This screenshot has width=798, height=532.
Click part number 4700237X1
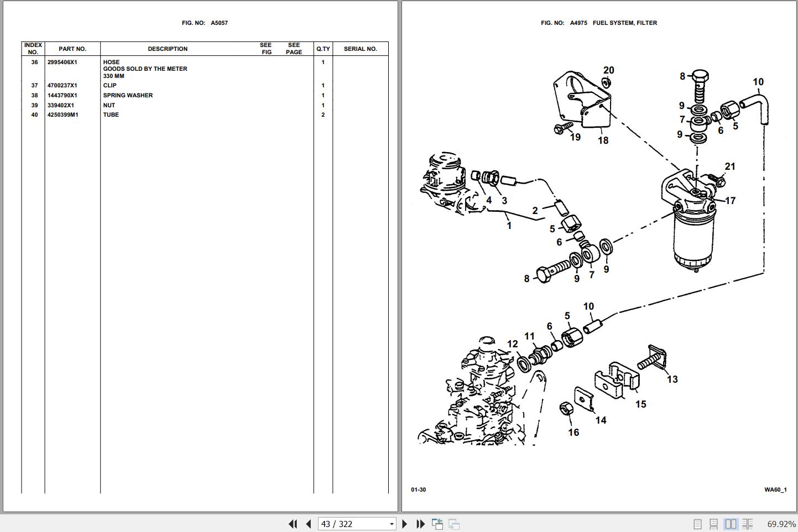[x=62, y=86]
